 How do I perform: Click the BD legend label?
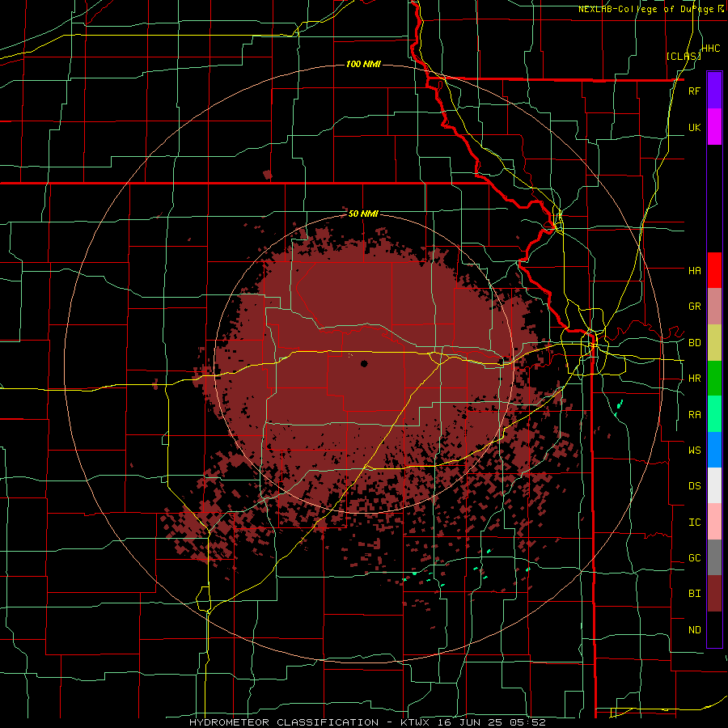[694, 343]
